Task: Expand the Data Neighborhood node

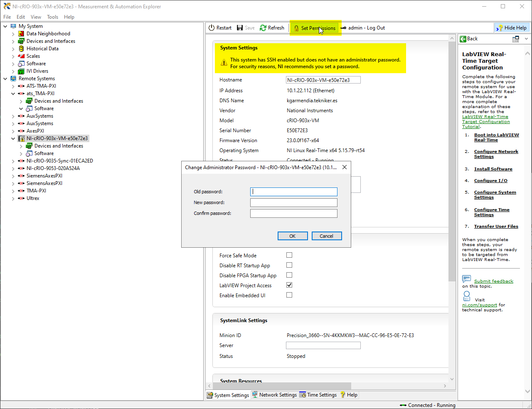Action: 13,34
